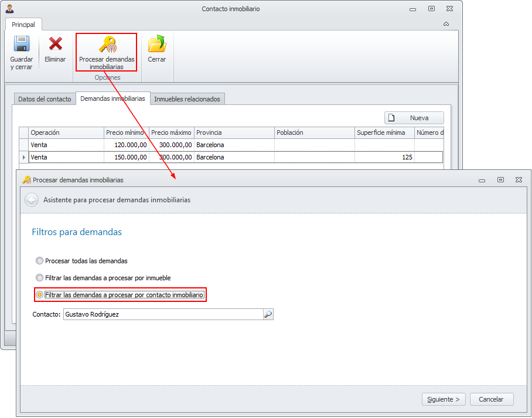
Task: Click the row indicator arrow of selected row
Action: [24, 157]
